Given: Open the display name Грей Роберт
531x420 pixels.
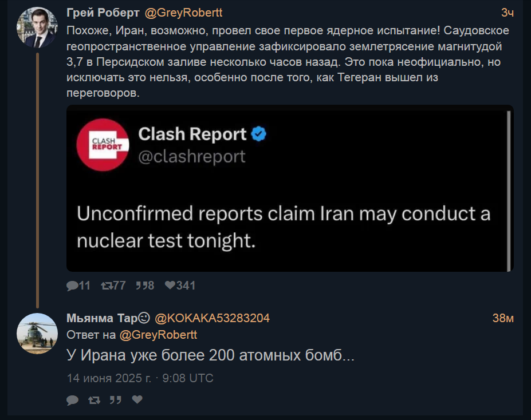Looking at the screenshot, I should [x=103, y=13].
